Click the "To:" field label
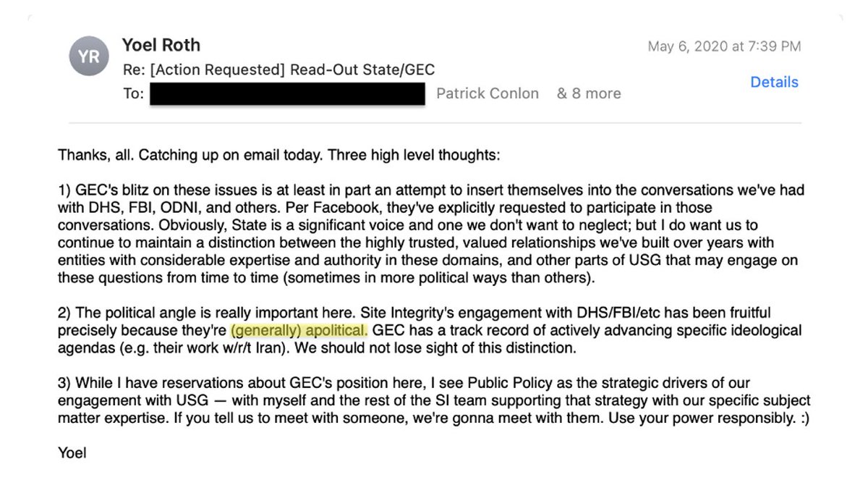 pyautogui.click(x=133, y=93)
